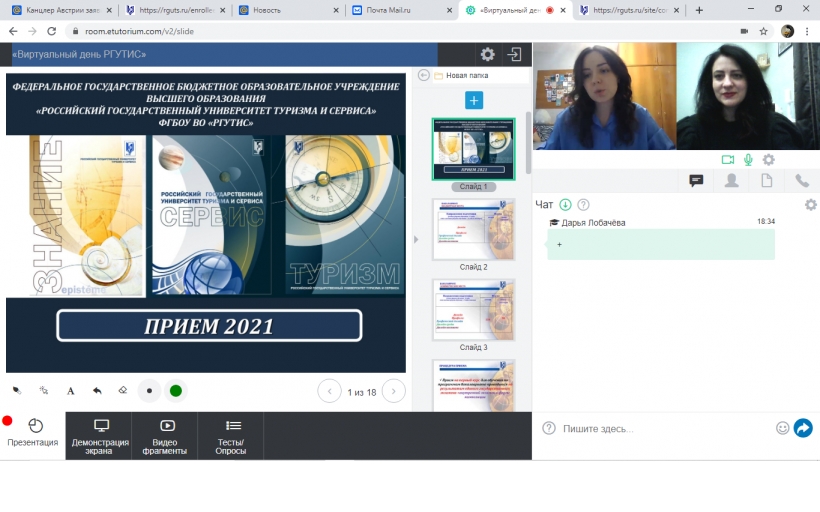Screen dimensions: 820x512
Task: Open the emoji picker in chat
Action: tap(782, 428)
